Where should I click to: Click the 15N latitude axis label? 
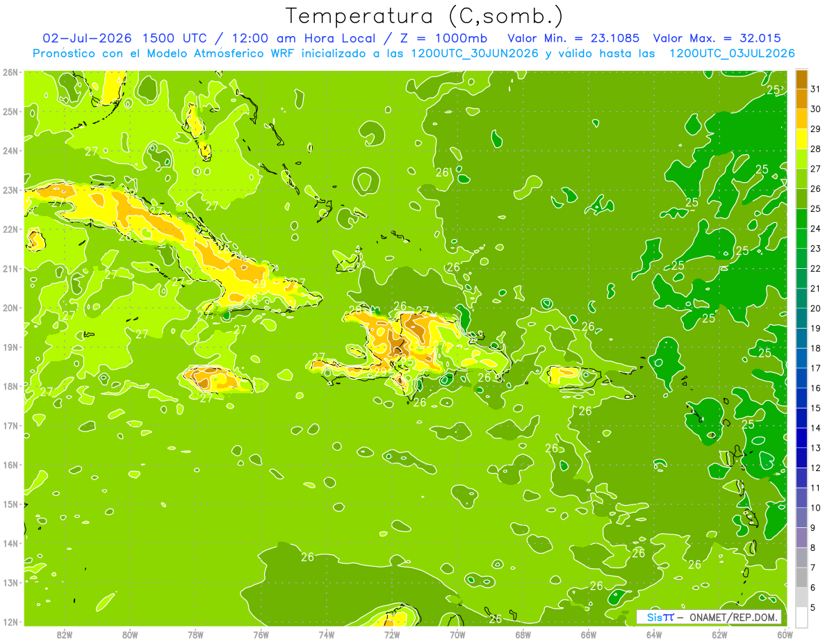click(10, 504)
